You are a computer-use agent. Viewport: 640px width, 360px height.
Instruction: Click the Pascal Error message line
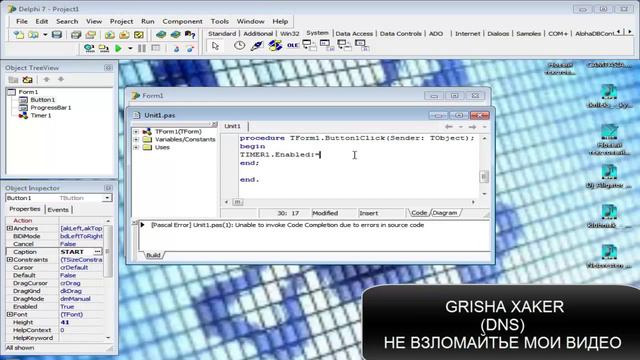pos(287,225)
